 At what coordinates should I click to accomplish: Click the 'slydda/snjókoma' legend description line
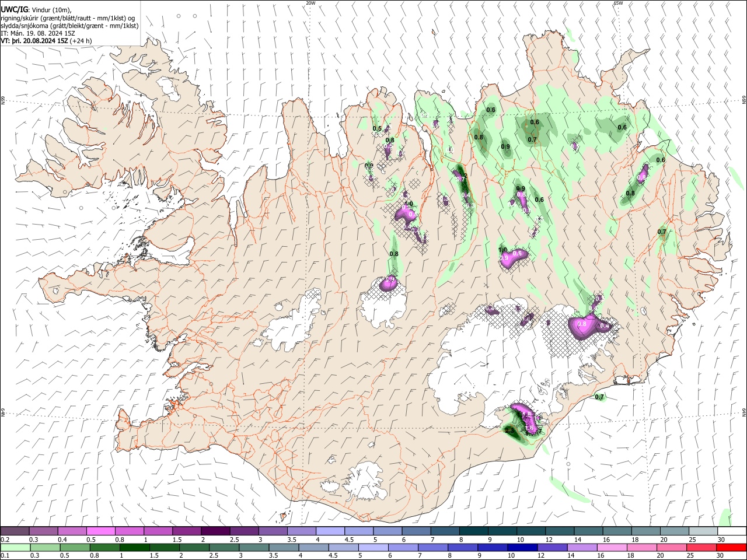pos(69,25)
